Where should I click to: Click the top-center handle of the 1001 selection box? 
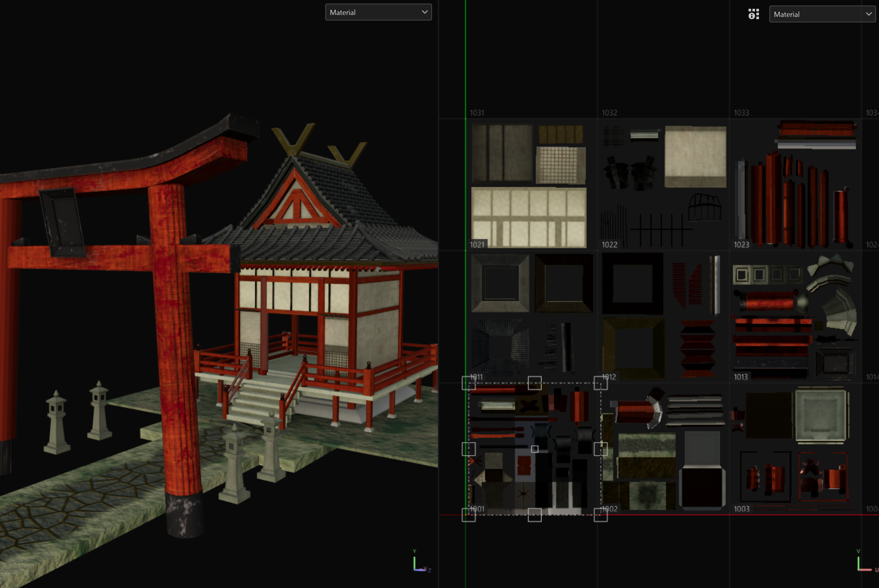point(535,383)
